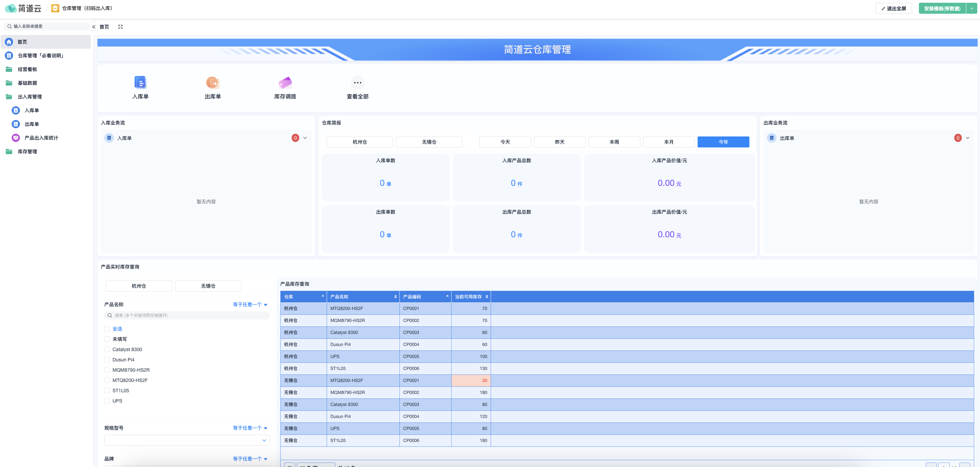Click the 杭州仓 button in 仓库简报
980x467 pixels.
click(x=360, y=142)
